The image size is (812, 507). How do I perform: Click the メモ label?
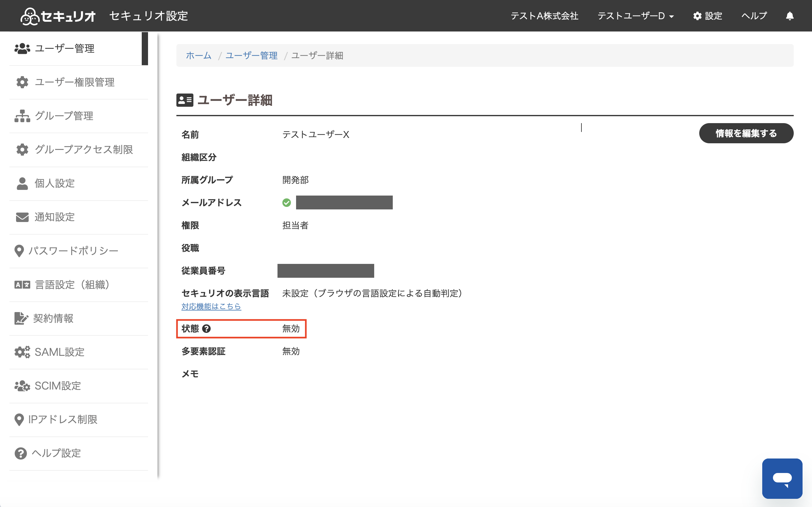pos(190,374)
